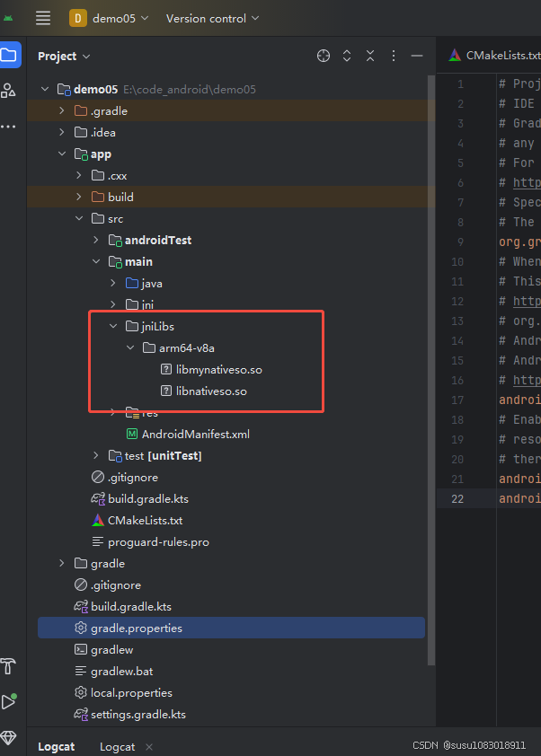The image size is (541, 756).
Task: Open the Run tool window icon
Action: (9, 702)
